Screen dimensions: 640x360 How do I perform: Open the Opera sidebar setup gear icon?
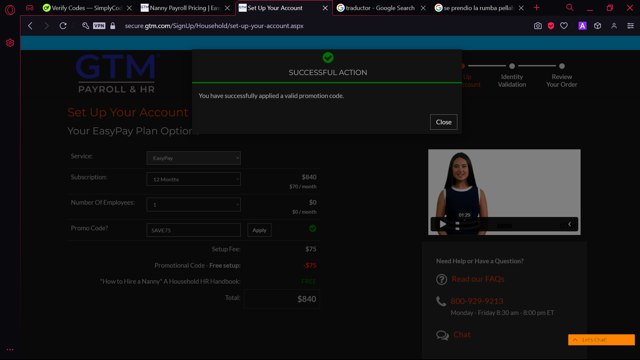pos(10,43)
